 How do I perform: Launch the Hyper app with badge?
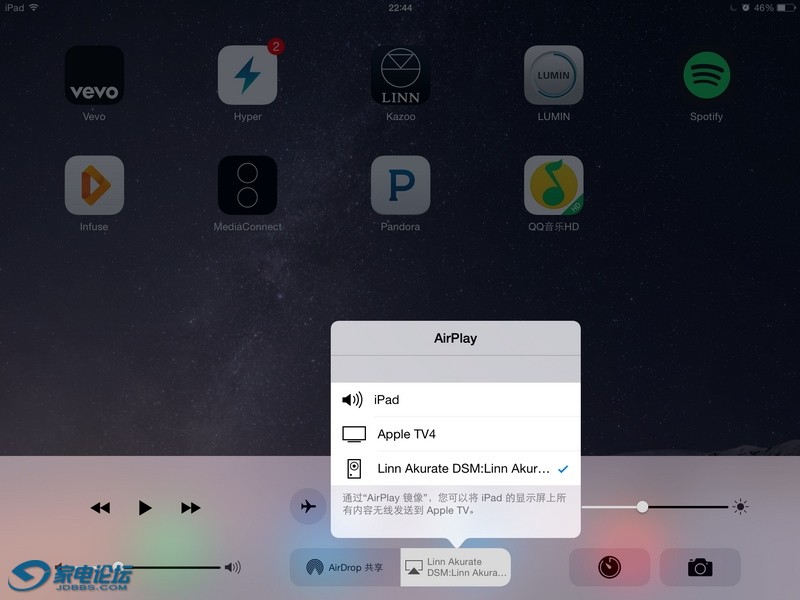247,75
